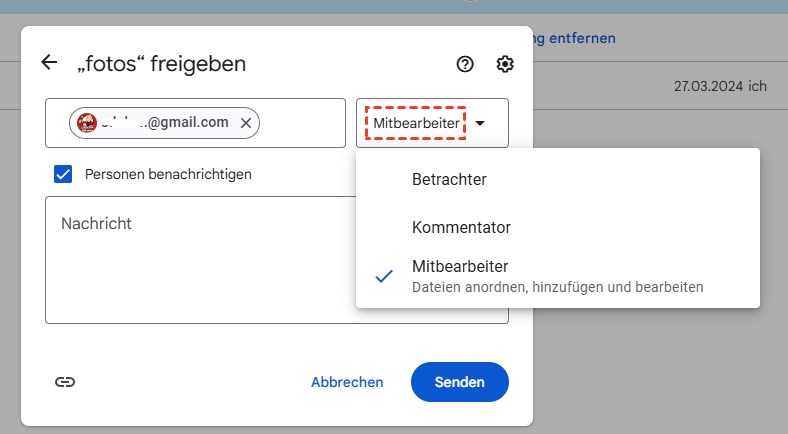Remove the gmail.com recipient chip
Screen dimensions: 788x434
[x=246, y=123]
